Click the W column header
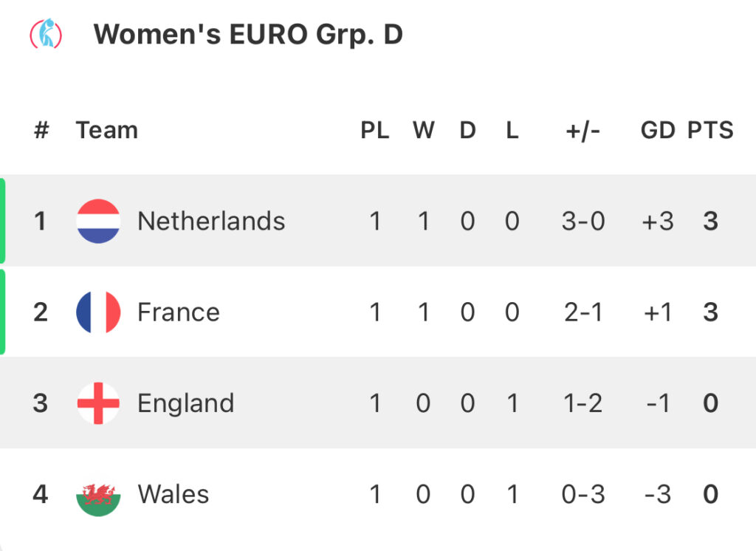The width and height of the screenshot is (756, 551). coord(424,130)
